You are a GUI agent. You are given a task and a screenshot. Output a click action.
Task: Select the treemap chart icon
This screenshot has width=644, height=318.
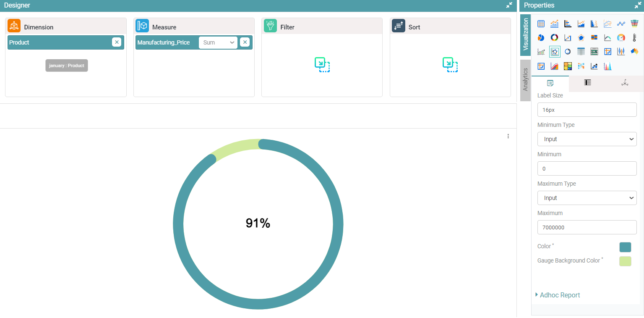click(x=568, y=66)
